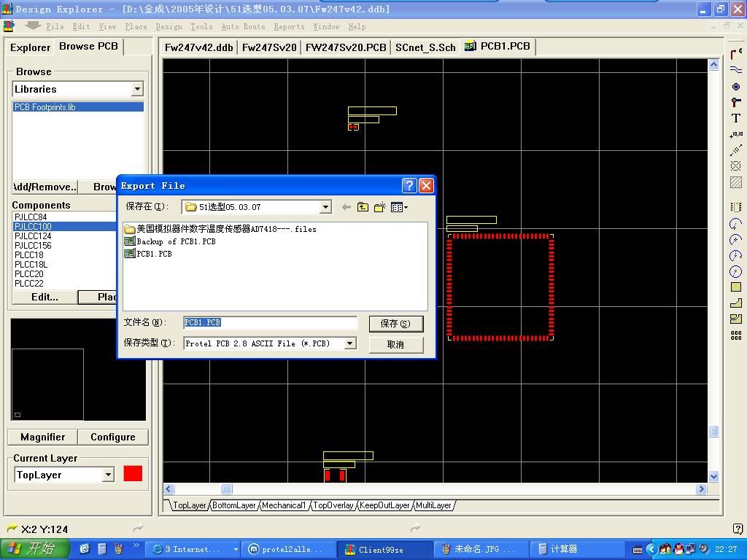The image size is (747, 560).
Task: Create new folder in Export File dialog
Action: [x=379, y=207]
